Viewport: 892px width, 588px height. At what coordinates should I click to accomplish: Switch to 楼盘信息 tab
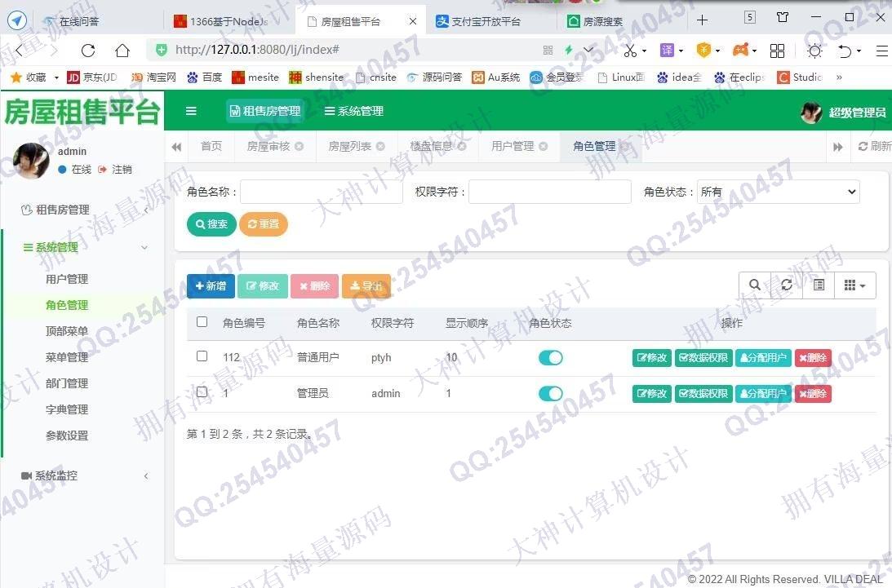[x=431, y=146]
